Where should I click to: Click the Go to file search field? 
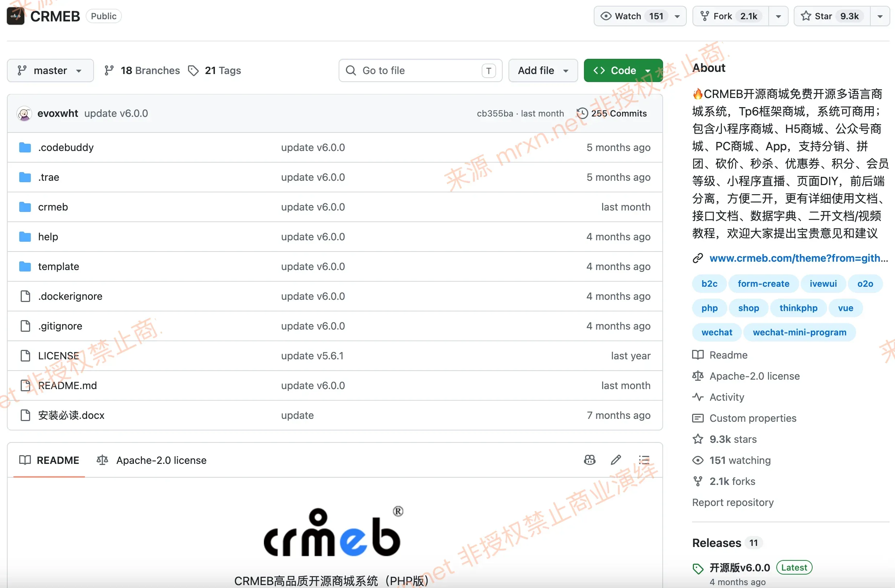[420, 70]
